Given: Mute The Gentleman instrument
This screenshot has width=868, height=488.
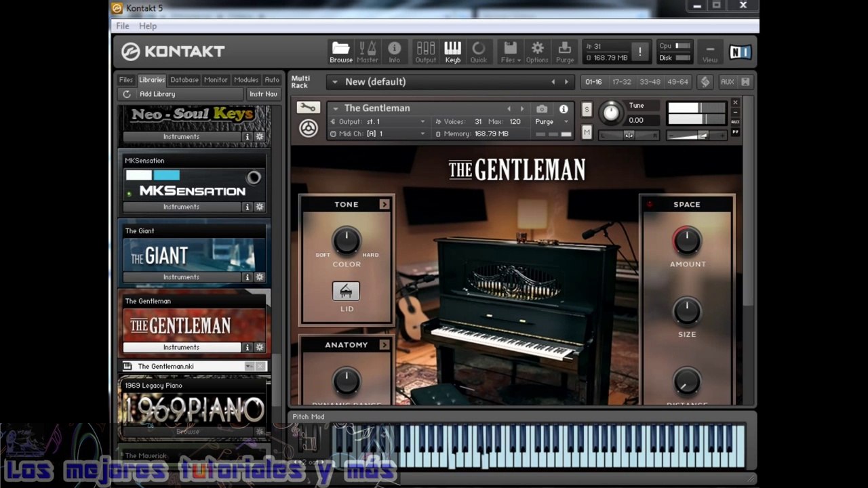Looking at the screenshot, I should [587, 133].
